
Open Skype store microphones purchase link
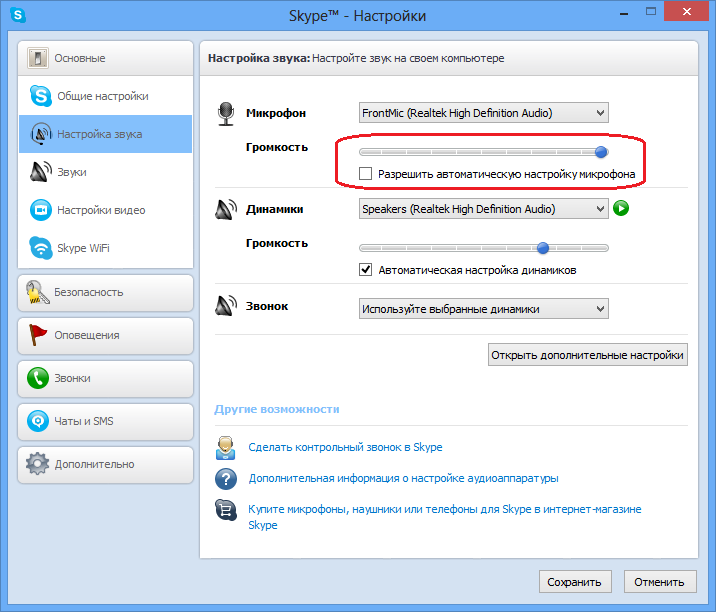coord(445,517)
